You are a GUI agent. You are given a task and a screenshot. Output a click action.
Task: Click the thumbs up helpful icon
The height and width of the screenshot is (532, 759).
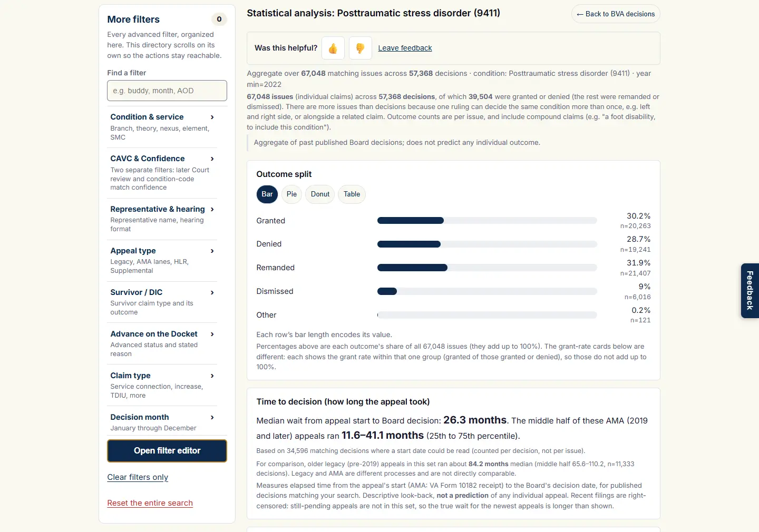pos(333,48)
